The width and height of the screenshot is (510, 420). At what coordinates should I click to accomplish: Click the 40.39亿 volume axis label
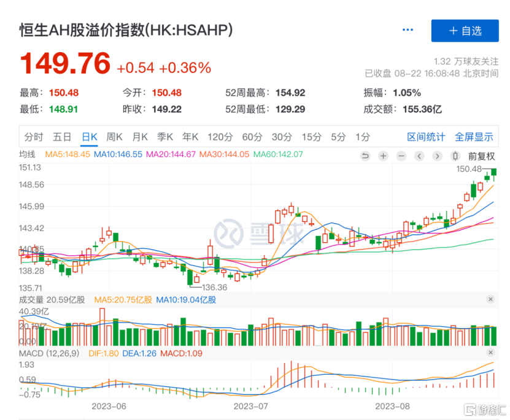point(34,311)
